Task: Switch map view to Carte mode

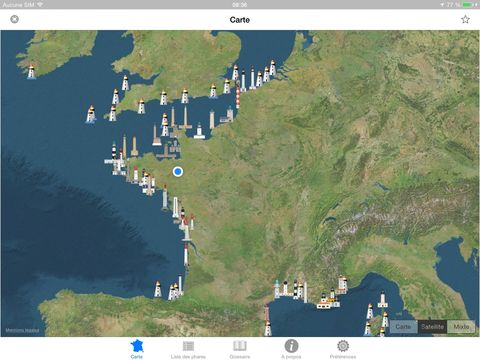Action: pos(403,327)
